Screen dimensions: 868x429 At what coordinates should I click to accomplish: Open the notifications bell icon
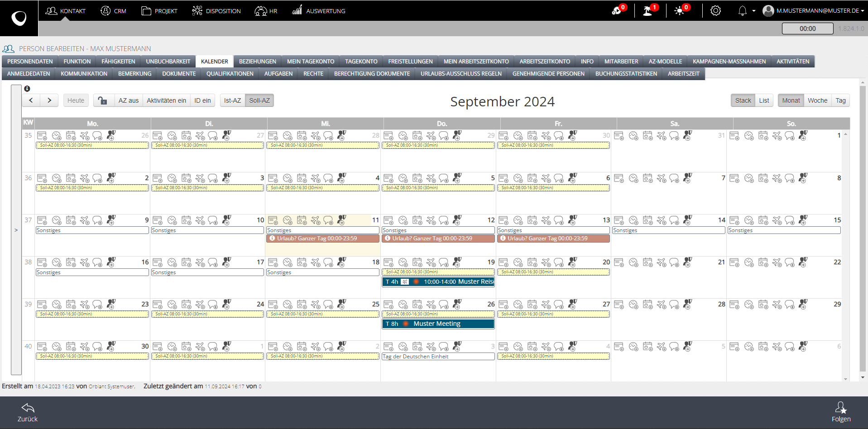coord(743,10)
